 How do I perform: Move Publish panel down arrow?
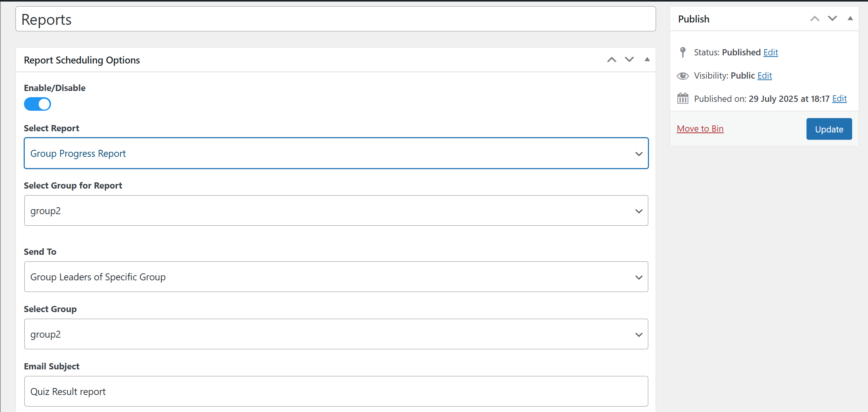[832, 19]
